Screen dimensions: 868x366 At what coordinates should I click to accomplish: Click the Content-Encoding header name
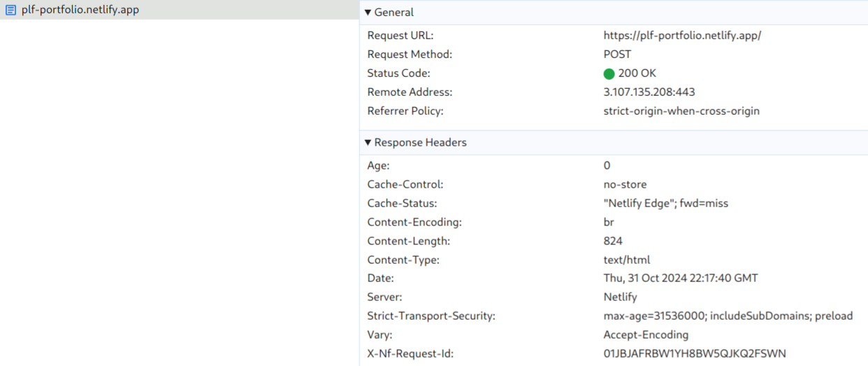pyautogui.click(x=414, y=223)
